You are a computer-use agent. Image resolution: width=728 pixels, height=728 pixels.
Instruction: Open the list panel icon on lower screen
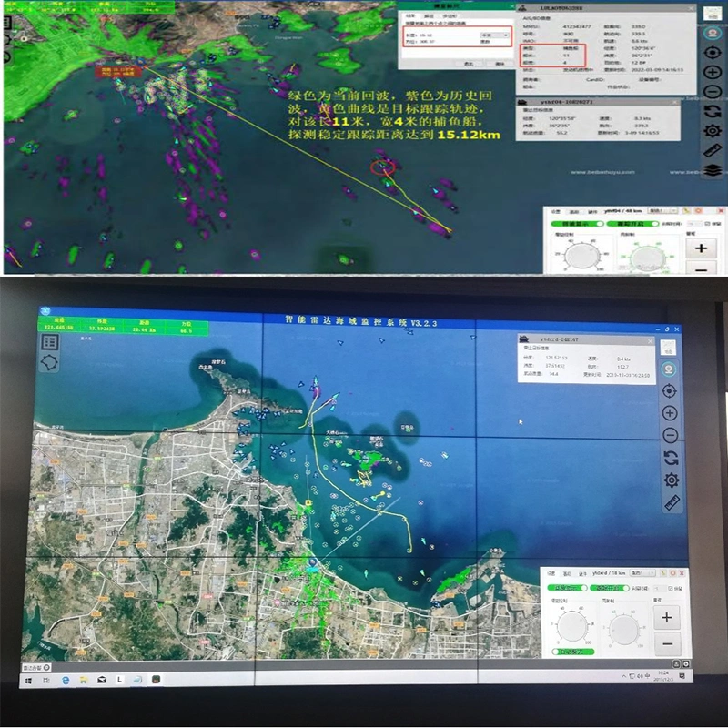(50, 342)
